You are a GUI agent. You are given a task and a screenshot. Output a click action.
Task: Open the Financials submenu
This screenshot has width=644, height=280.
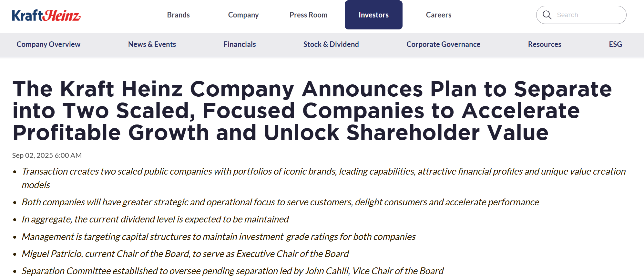pos(240,44)
